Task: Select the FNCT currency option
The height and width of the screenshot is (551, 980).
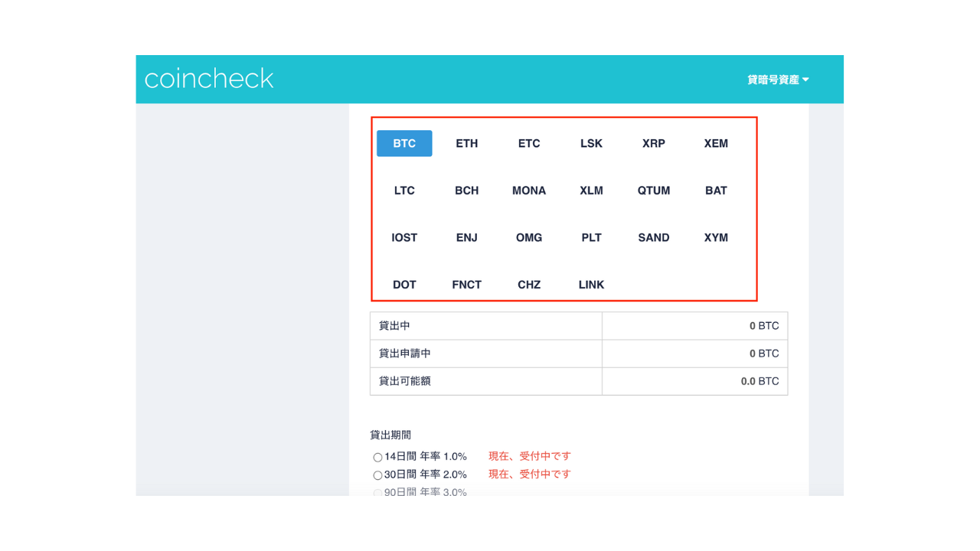Action: (466, 285)
